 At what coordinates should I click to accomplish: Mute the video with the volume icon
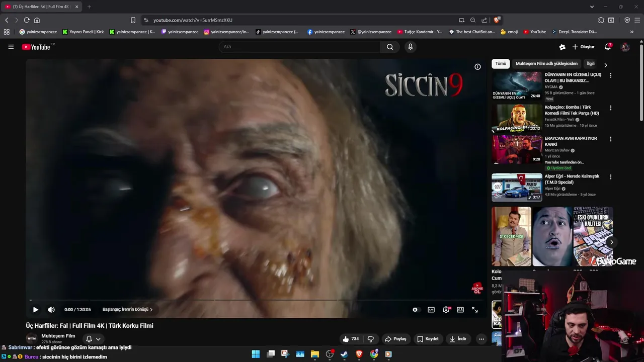point(51,310)
